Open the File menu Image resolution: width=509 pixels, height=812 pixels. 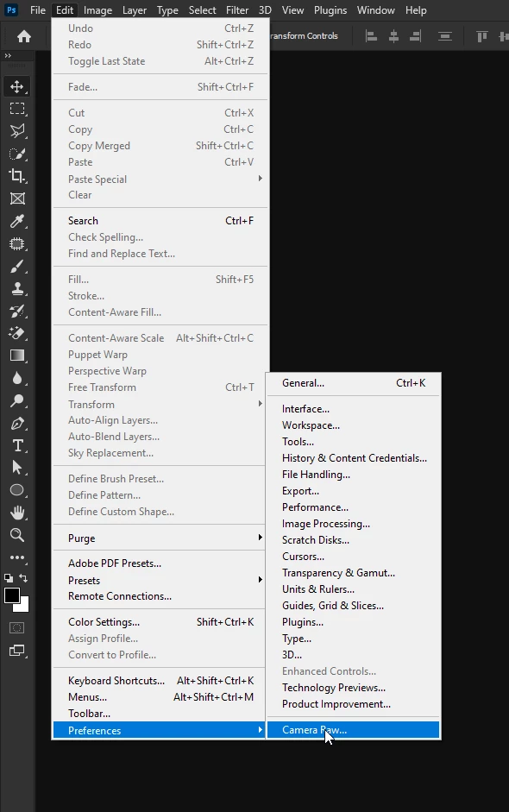coord(38,10)
